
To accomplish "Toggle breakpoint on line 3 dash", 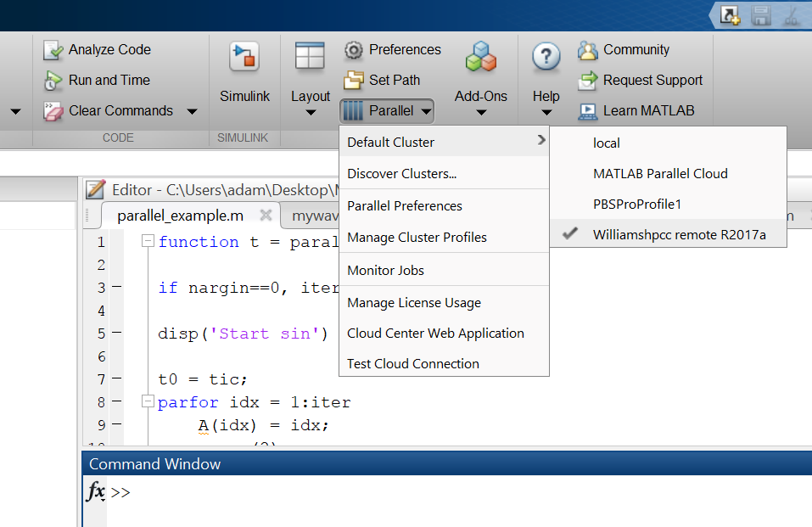I will 117,287.
